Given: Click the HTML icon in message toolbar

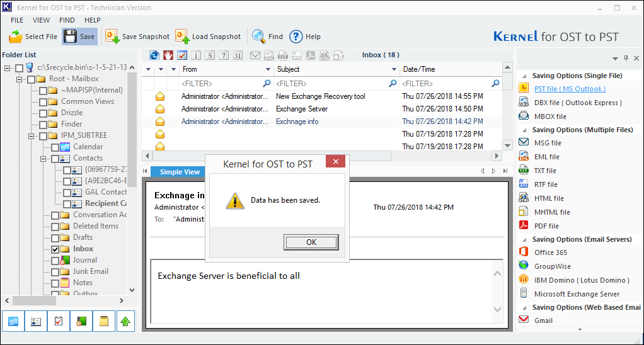Looking at the screenshot, I should pyautogui.click(x=325, y=55).
